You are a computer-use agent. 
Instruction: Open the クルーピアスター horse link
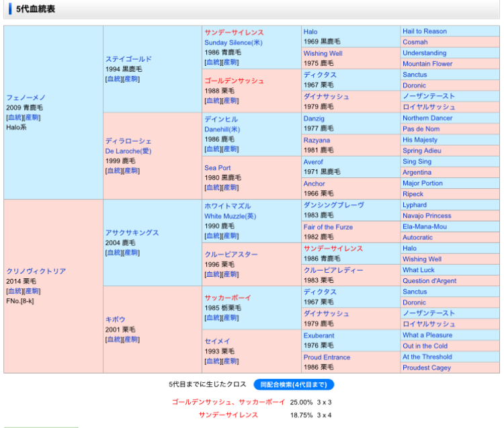[231, 255]
